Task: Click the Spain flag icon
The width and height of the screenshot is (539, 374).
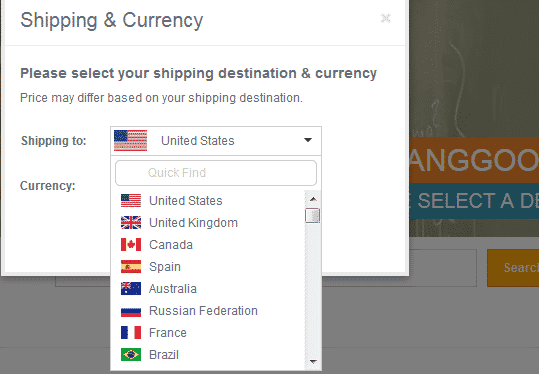Action: (131, 267)
